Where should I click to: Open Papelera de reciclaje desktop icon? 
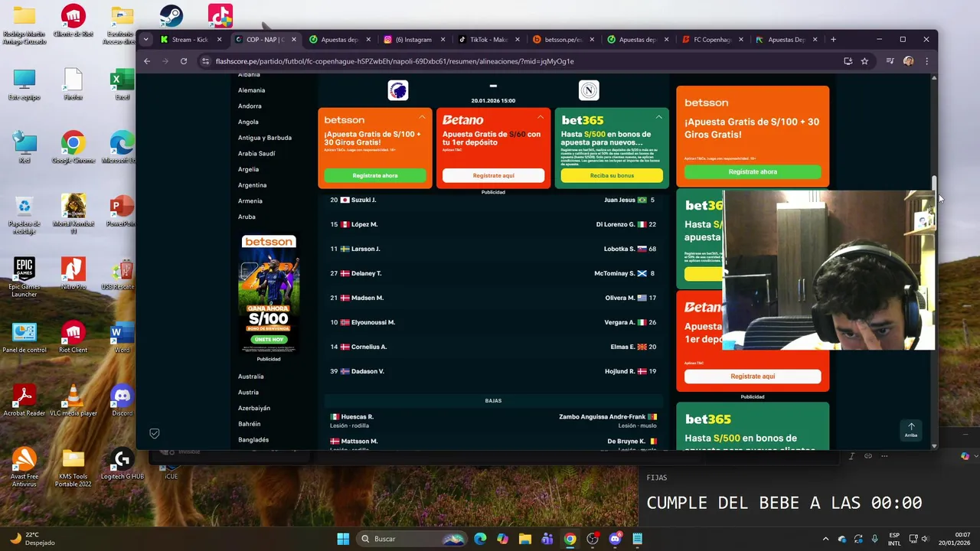24,214
